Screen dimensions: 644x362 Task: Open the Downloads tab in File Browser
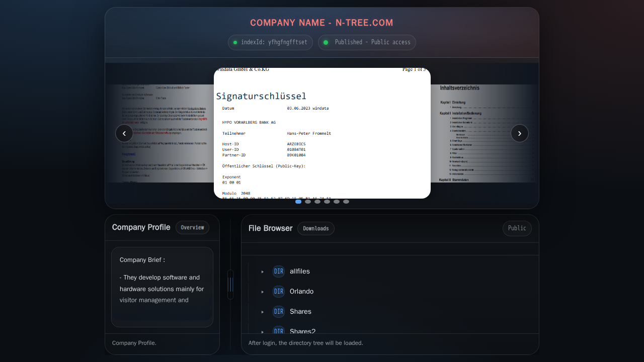[x=316, y=229]
